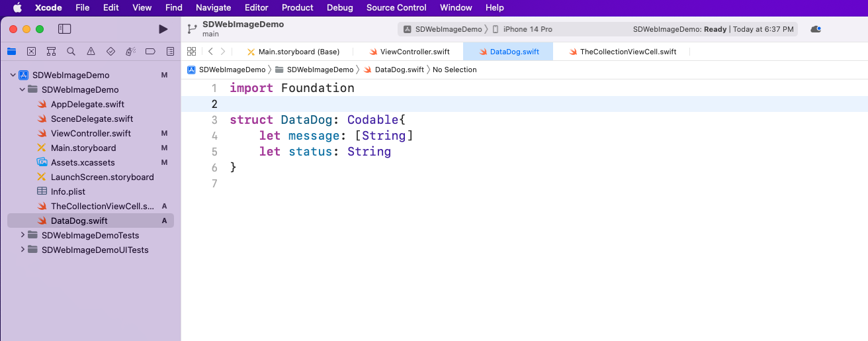Expand the SDWebImageDemoUITests folder
The width and height of the screenshot is (868, 341).
tap(22, 250)
